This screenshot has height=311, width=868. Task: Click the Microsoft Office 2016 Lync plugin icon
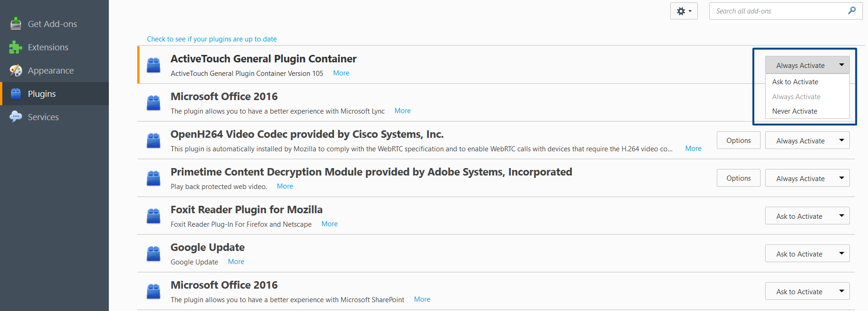[154, 102]
